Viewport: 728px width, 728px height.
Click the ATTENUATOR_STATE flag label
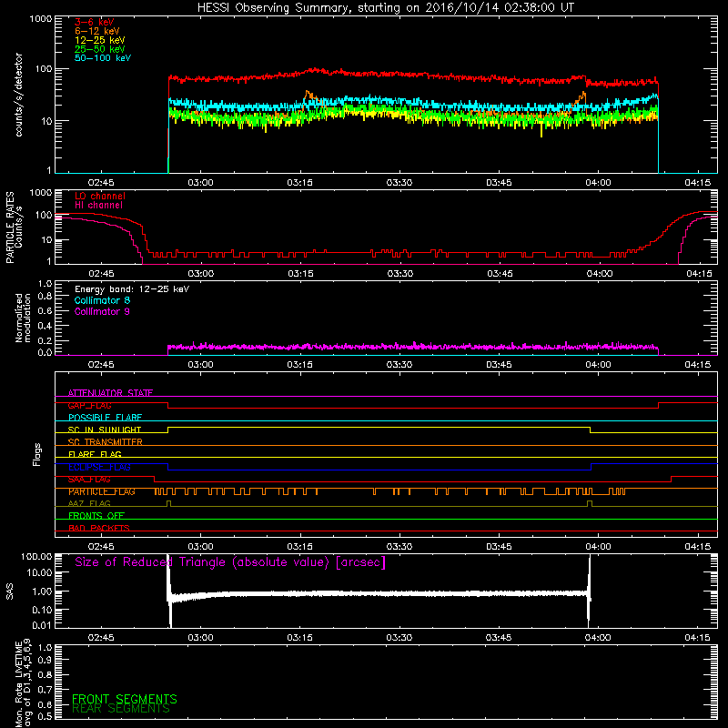pyautogui.click(x=110, y=393)
